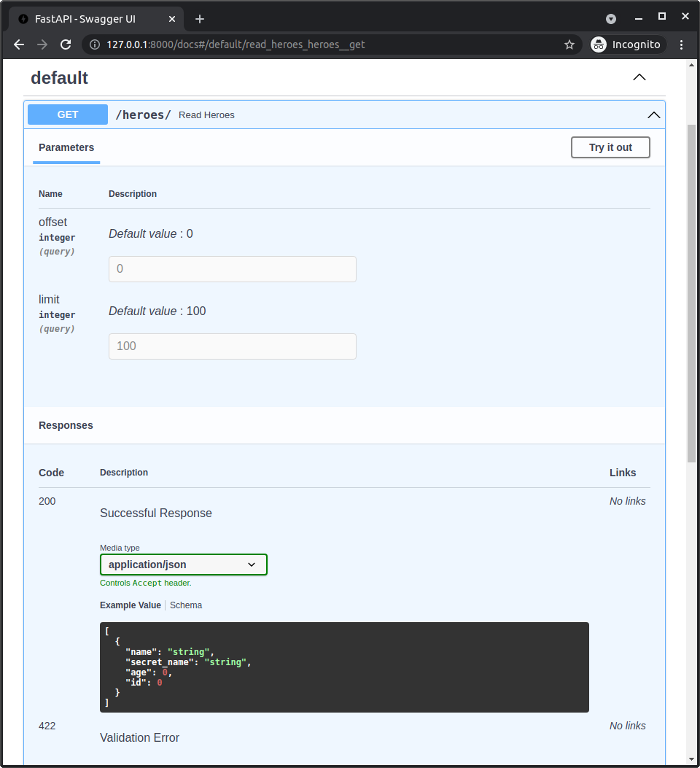Click the browser back arrow

point(18,44)
